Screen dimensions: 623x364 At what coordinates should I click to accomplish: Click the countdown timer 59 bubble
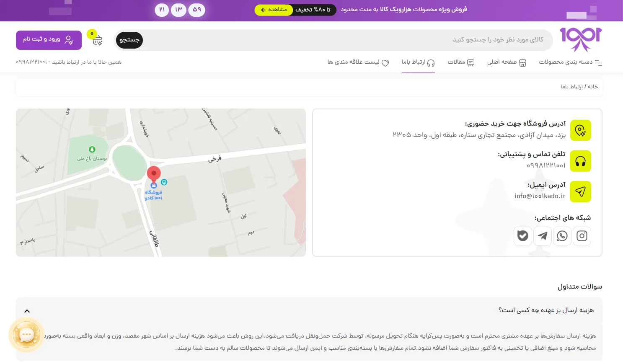click(x=197, y=10)
